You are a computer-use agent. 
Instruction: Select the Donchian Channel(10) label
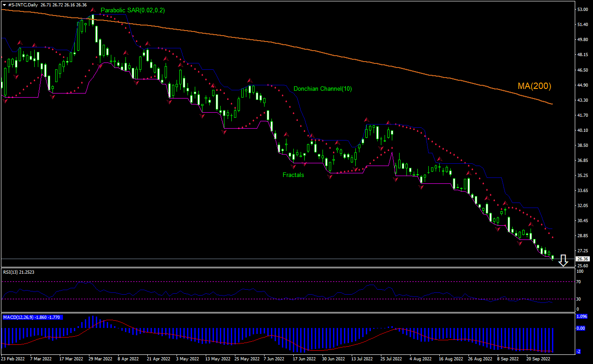pyautogui.click(x=323, y=88)
